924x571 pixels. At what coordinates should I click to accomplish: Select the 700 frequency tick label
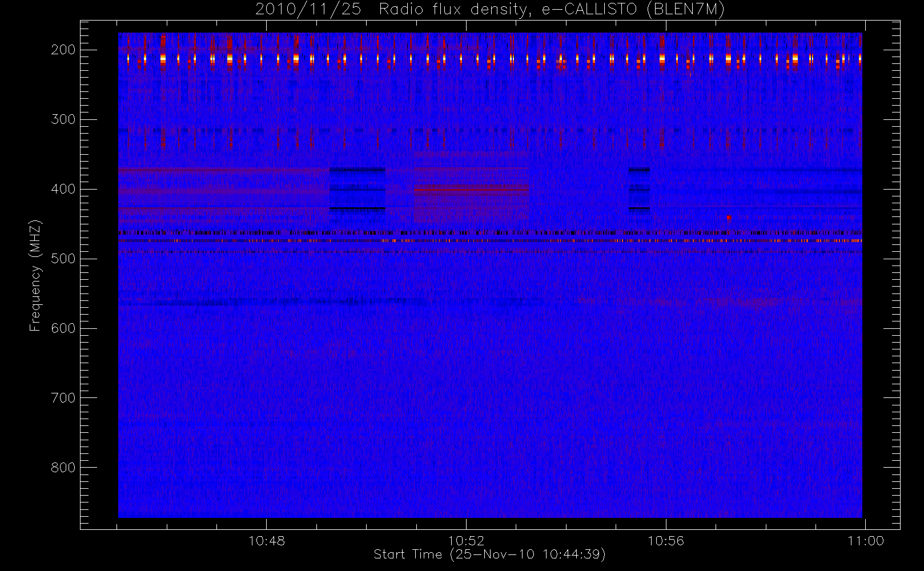tap(63, 398)
